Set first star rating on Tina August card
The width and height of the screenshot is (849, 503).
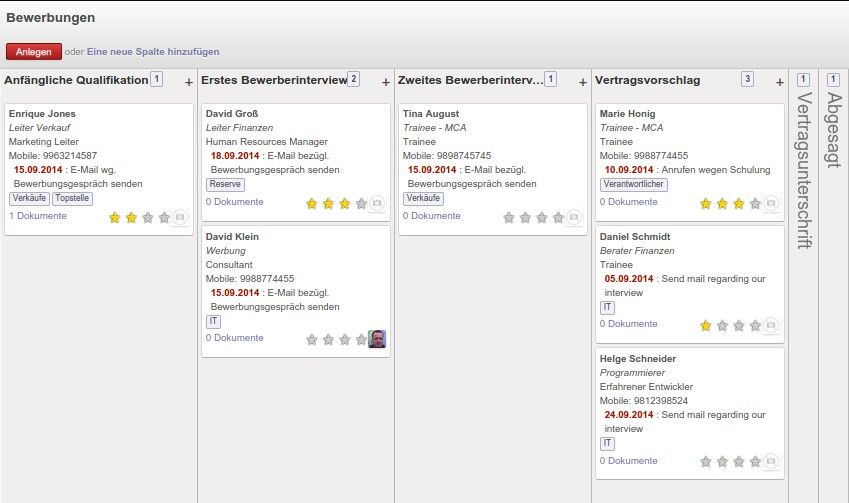click(509, 217)
